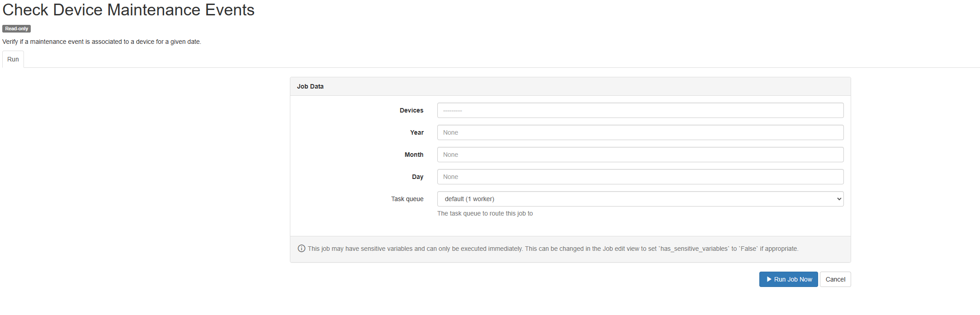Click the Month field label
The image size is (980, 315).
click(x=414, y=155)
